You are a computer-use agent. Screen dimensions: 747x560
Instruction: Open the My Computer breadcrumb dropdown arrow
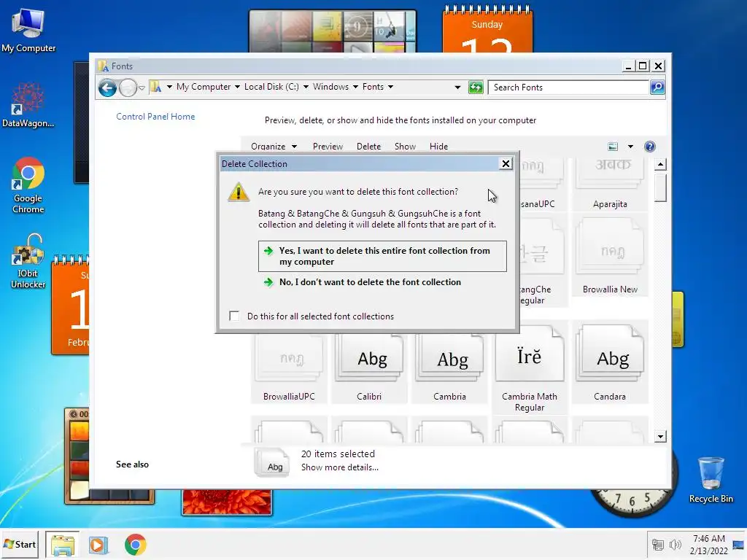click(x=237, y=87)
